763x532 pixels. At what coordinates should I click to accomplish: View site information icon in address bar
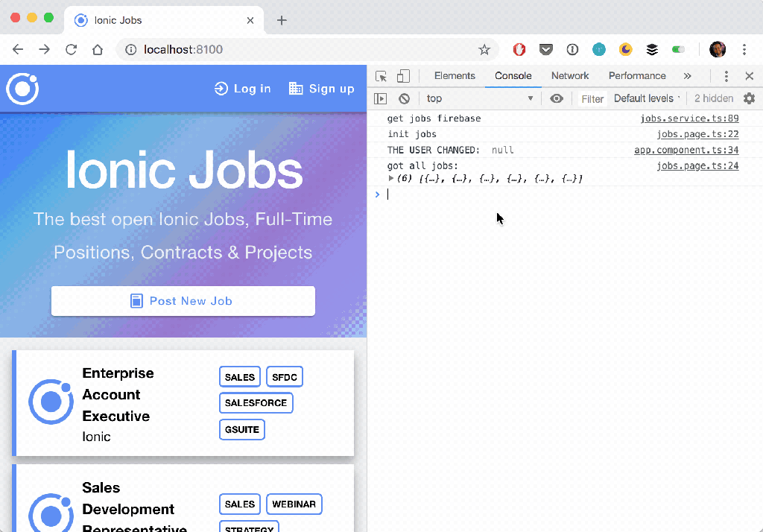point(131,49)
